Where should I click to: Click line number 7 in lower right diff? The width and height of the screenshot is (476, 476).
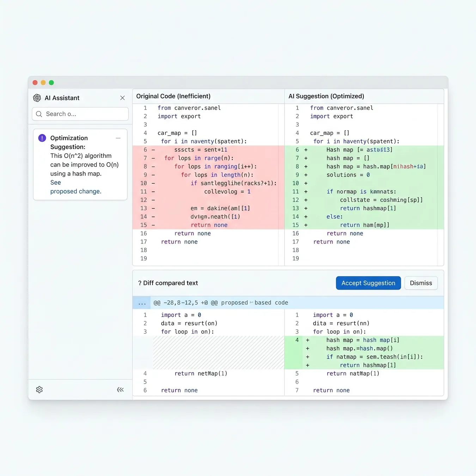(297, 390)
